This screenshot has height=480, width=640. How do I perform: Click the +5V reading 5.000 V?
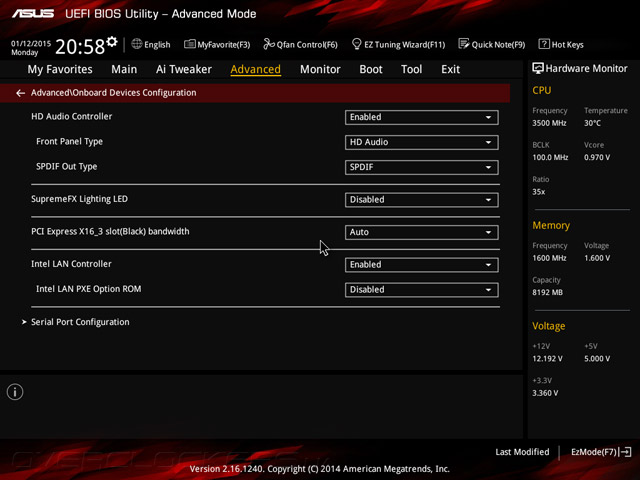pyautogui.click(x=597, y=359)
